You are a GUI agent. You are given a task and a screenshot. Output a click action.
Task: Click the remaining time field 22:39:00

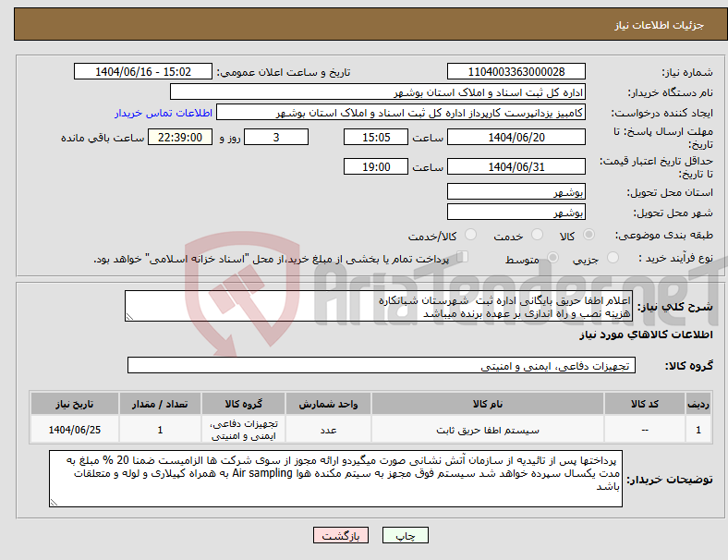180,137
